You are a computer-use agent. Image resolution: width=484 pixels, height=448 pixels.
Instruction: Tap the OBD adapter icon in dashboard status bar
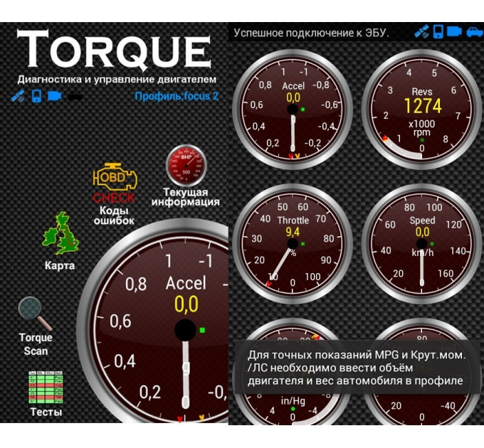[455, 31]
